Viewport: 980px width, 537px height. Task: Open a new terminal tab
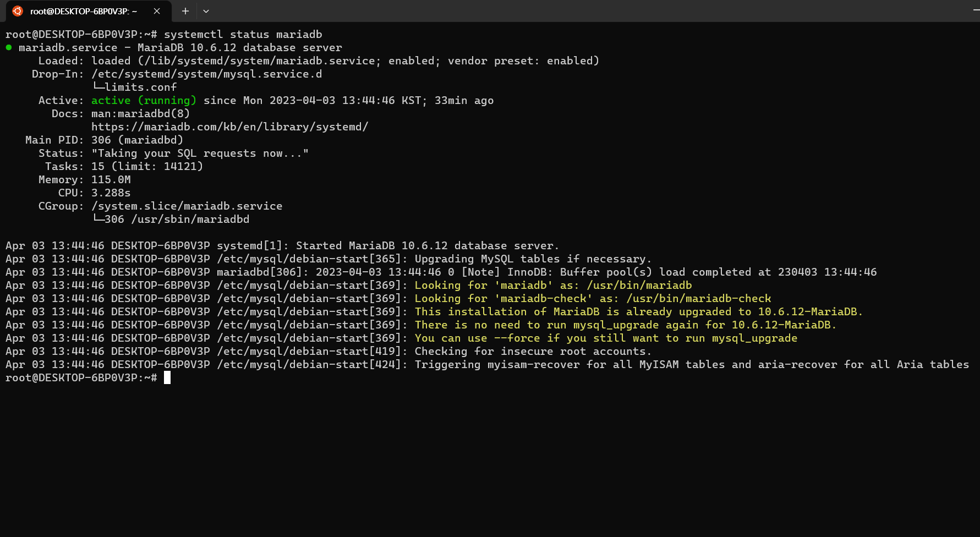point(185,11)
